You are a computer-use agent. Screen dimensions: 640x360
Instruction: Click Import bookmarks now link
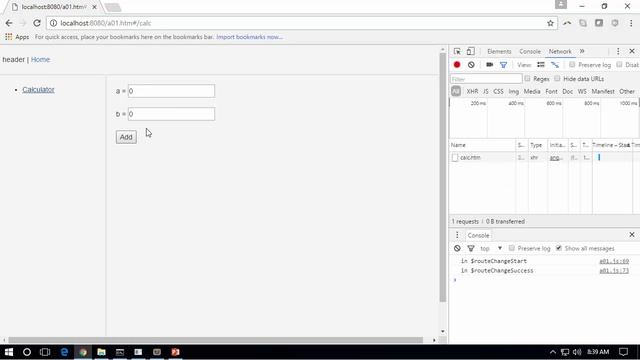(249, 37)
